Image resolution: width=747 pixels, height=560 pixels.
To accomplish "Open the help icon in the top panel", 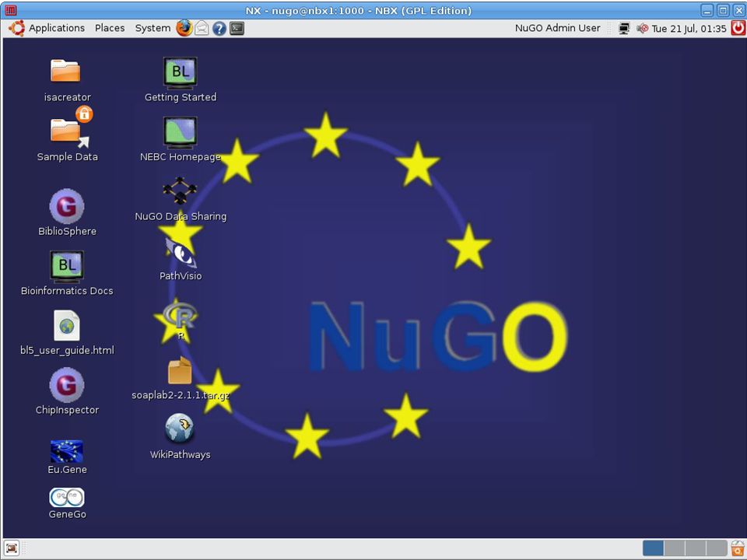I will click(x=219, y=29).
